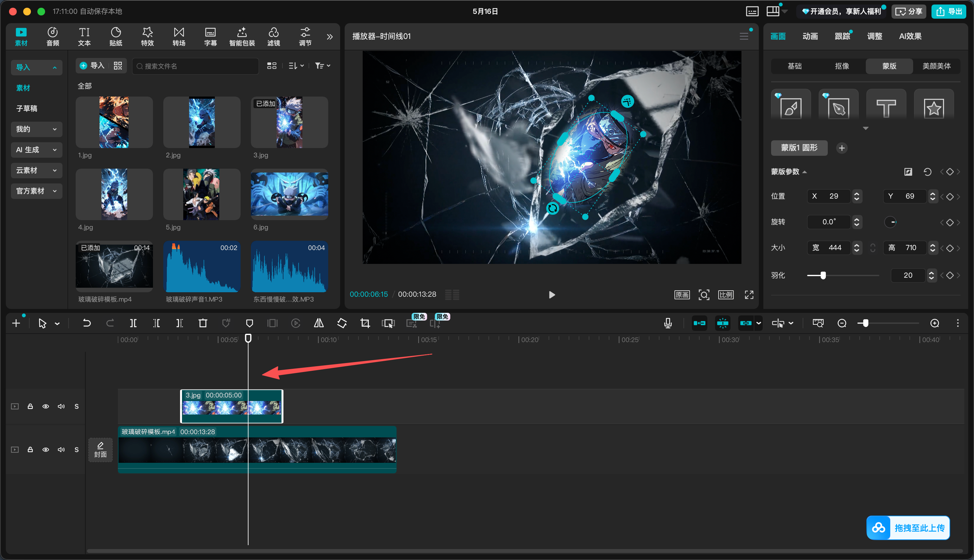Mirror the clip with the flip icon
Screen dimensions: 974x560
[x=319, y=323]
